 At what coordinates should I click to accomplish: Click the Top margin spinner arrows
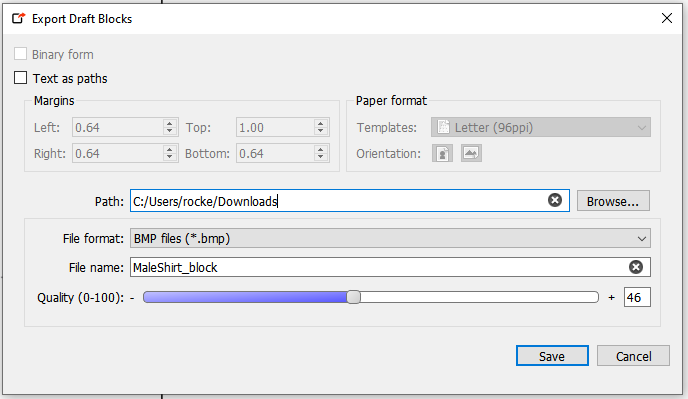[321, 127]
